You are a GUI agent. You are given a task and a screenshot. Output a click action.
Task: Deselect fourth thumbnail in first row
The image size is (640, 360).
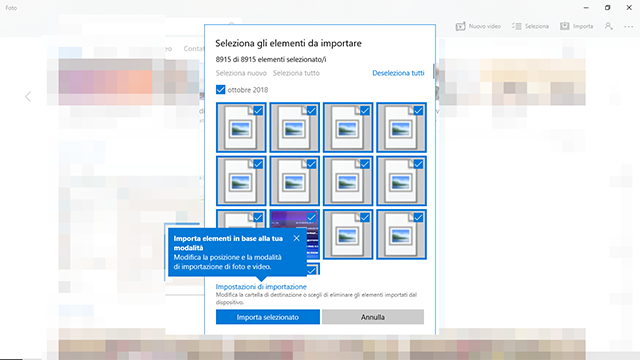click(x=402, y=127)
